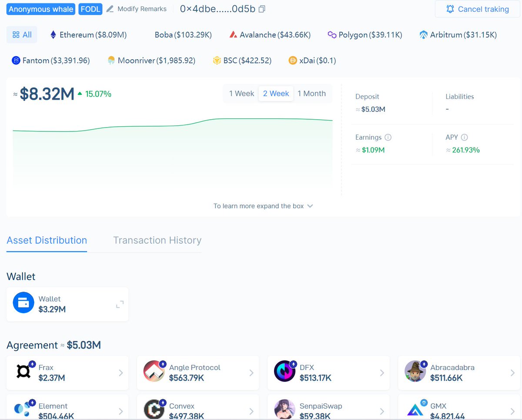Image resolution: width=522 pixels, height=420 pixels.
Task: Copy the wallet address via copy icon
Action: click(x=261, y=9)
